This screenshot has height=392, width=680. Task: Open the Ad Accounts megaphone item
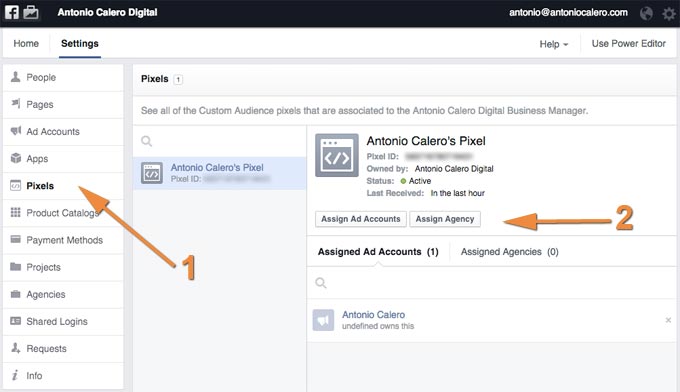[63, 132]
